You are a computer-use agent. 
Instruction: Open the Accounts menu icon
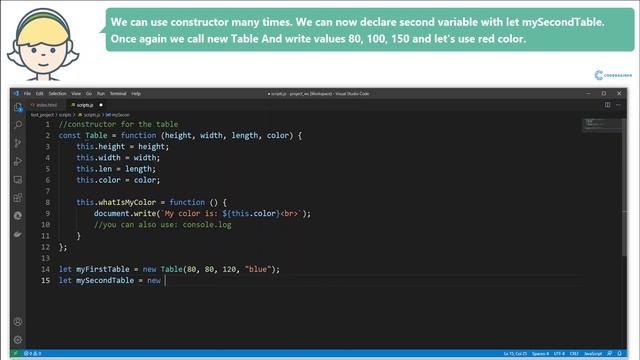(18, 322)
